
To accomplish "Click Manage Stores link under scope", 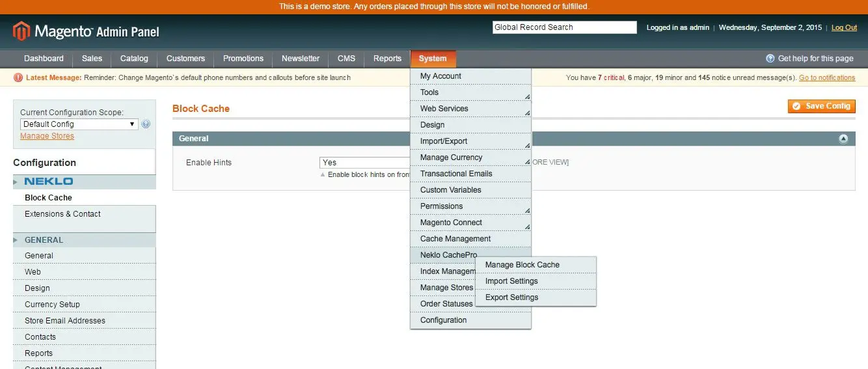I will coord(47,136).
